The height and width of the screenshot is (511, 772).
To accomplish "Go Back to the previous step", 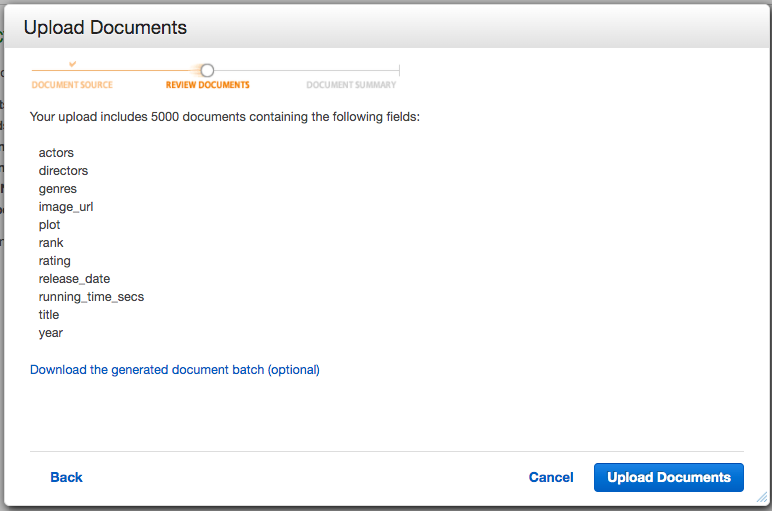I will (66, 477).
